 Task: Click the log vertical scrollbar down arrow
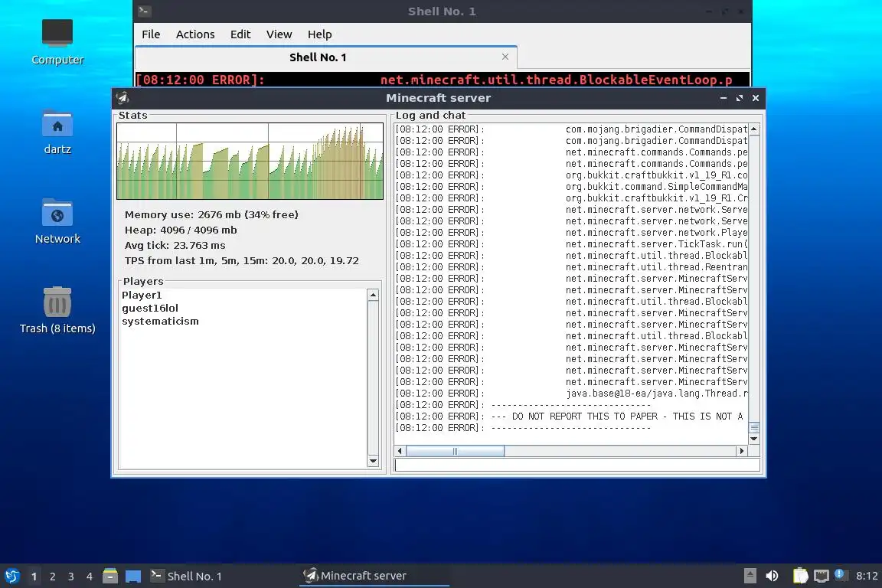point(753,439)
